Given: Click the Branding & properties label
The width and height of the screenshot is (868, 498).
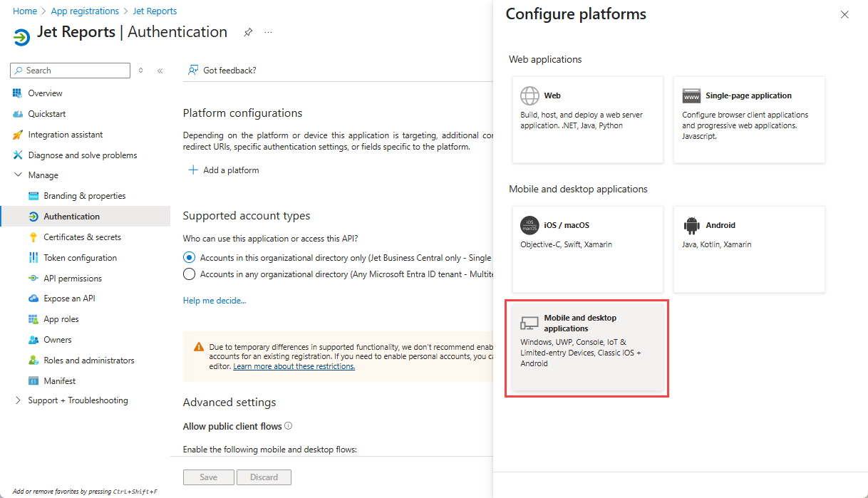Looking at the screenshot, I should (x=85, y=196).
